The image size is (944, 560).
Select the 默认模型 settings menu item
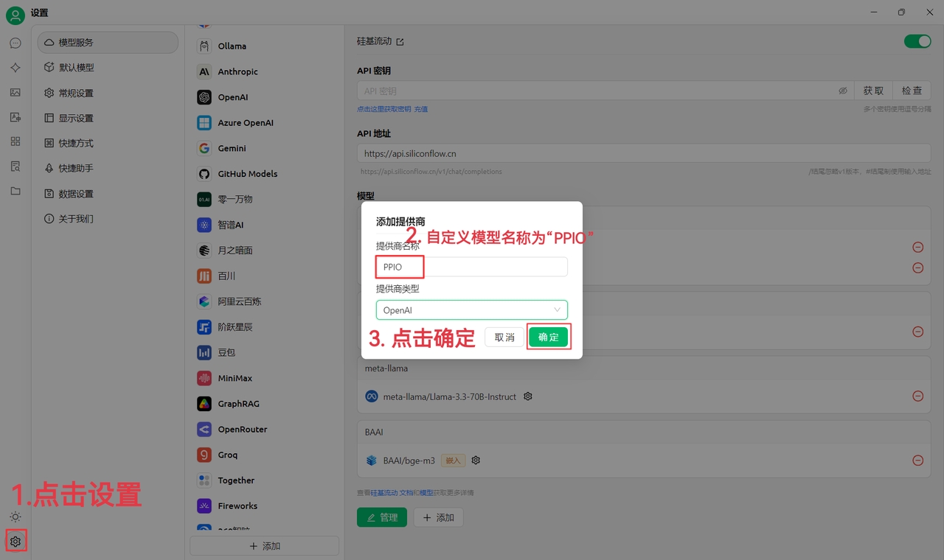76,68
